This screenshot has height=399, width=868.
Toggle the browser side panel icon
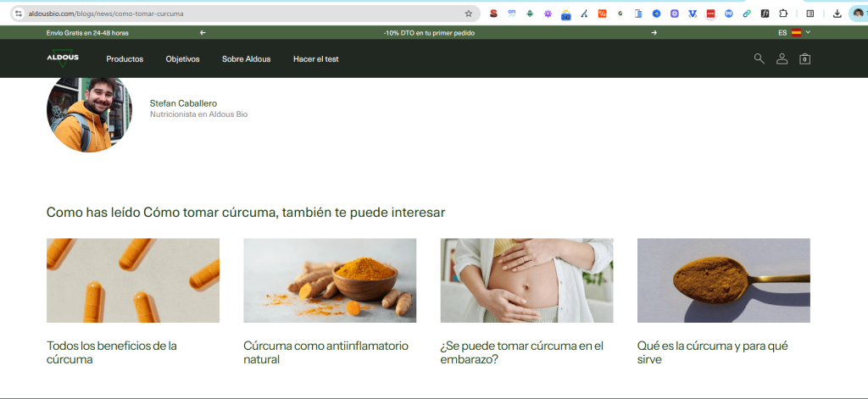tap(810, 14)
